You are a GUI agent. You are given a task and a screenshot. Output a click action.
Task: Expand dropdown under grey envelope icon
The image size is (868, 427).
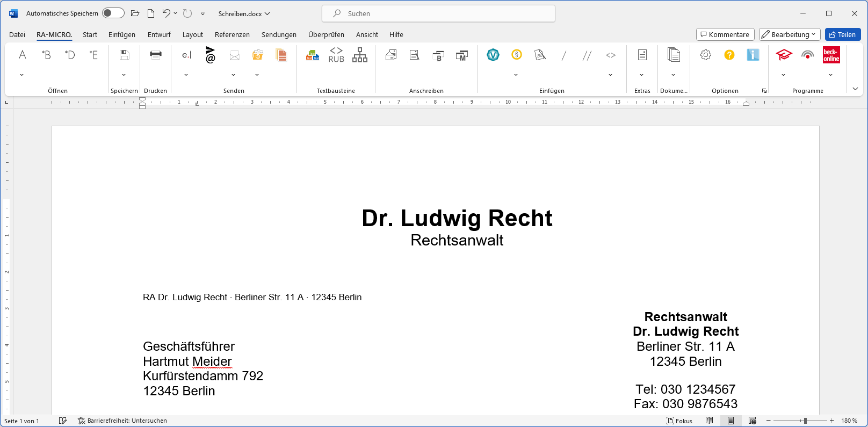(x=234, y=75)
